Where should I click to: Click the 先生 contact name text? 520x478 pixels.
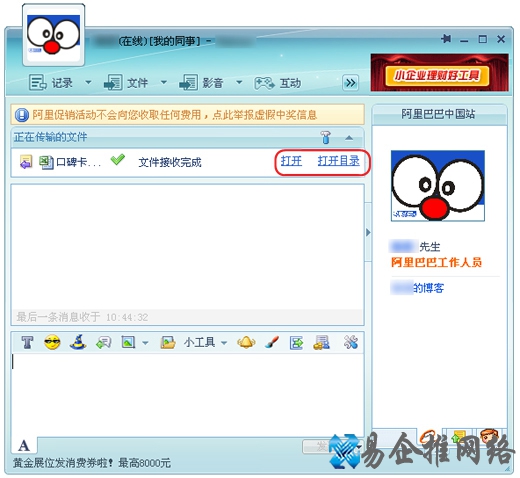430,247
